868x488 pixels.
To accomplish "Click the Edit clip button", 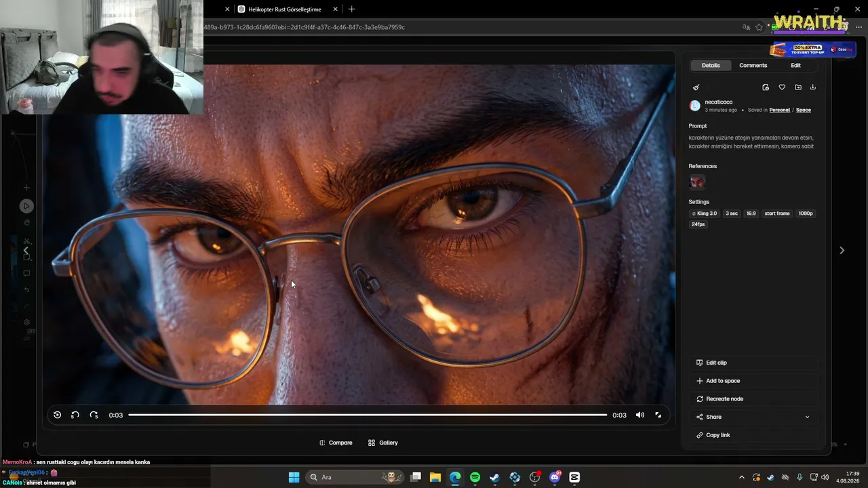I will click(x=753, y=363).
